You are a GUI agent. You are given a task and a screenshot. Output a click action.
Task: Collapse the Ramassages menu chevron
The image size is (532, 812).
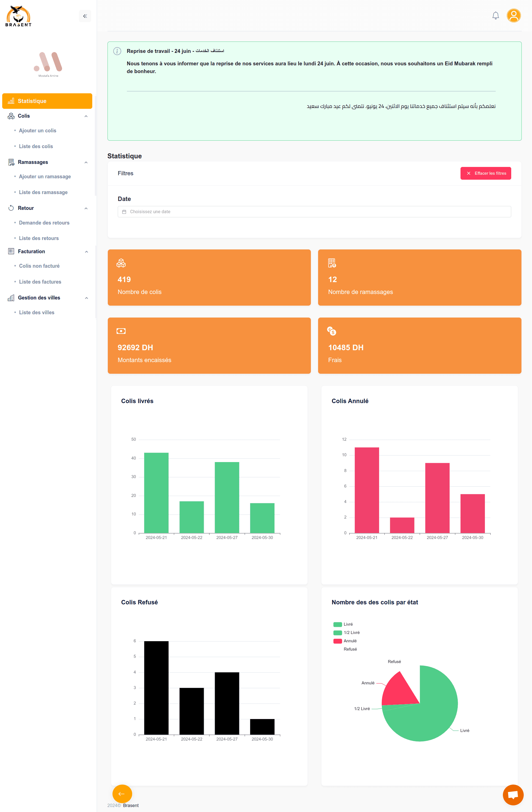(x=86, y=162)
